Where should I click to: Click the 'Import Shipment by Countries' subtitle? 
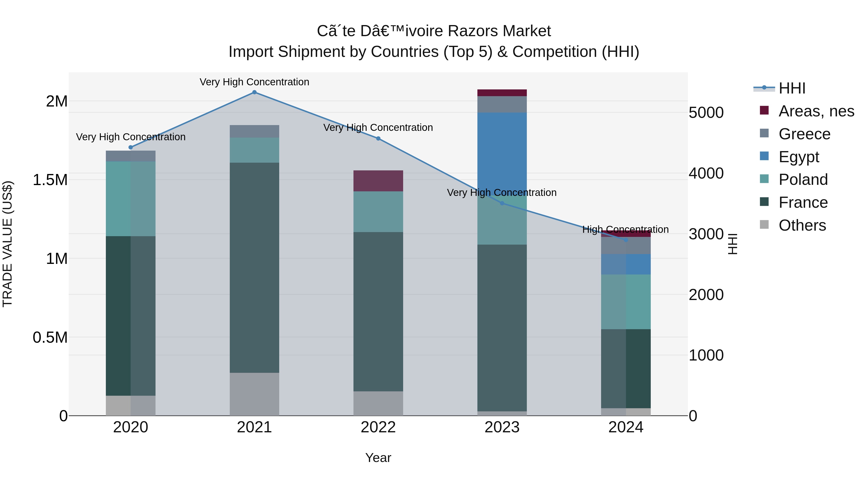point(434,52)
